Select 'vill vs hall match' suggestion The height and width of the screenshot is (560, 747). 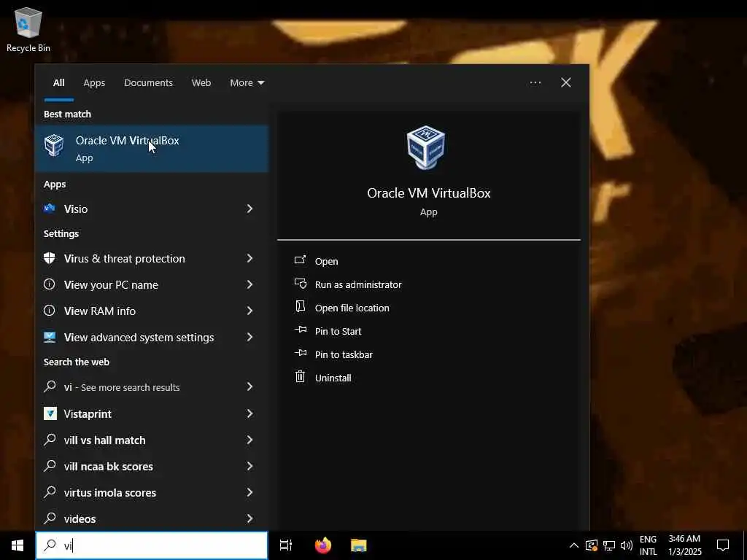[152, 440]
